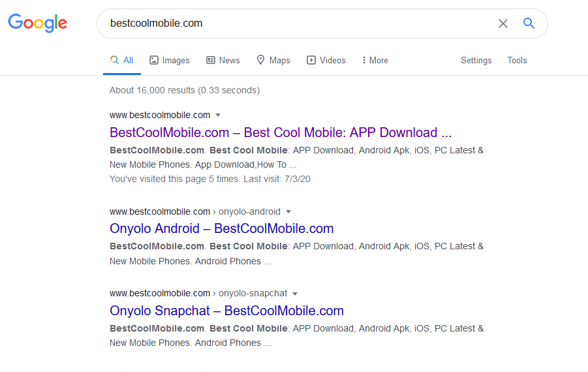Select the All results tab

pyautogui.click(x=121, y=60)
